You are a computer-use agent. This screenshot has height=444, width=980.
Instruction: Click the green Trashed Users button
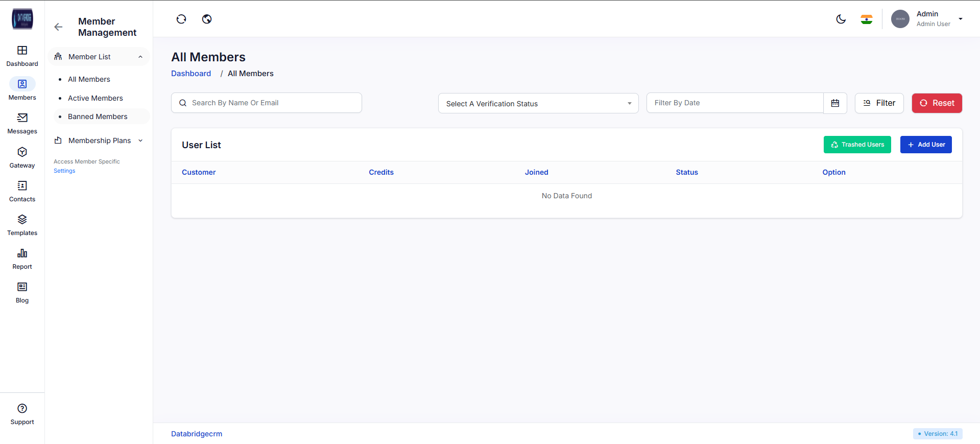tap(857, 145)
